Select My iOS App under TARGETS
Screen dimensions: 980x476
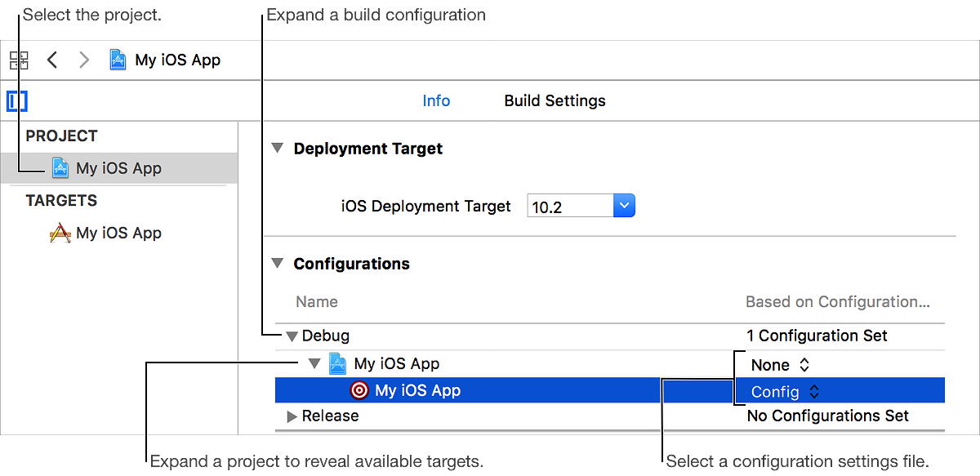(x=119, y=234)
